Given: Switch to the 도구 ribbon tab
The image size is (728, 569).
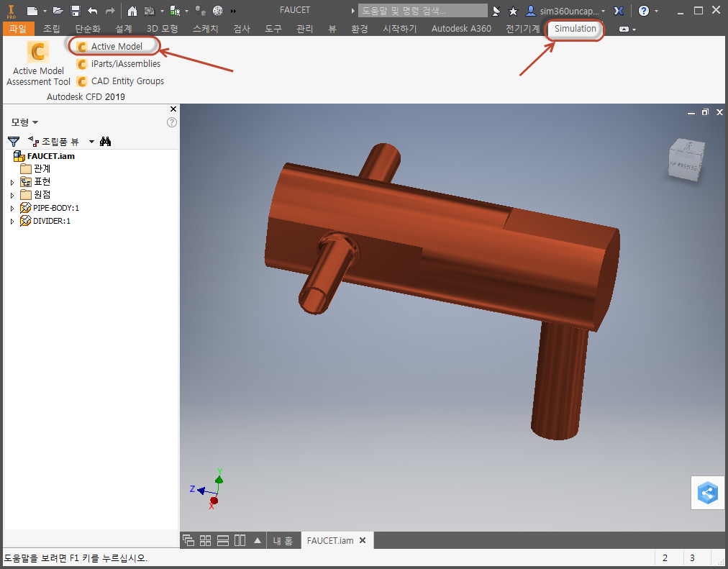Looking at the screenshot, I should [273, 29].
